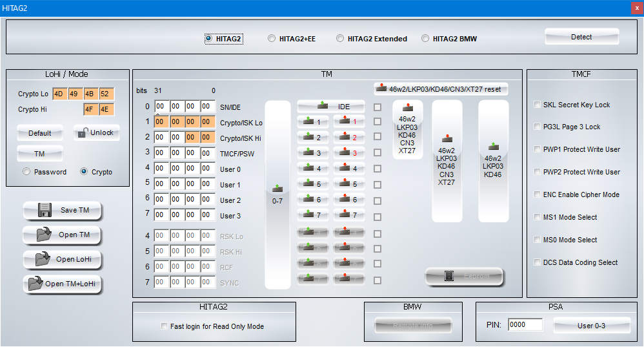The width and height of the screenshot is (644, 347).
Task: Enable PG3L Page 3 Lock checkbox
Action: pyautogui.click(x=537, y=127)
